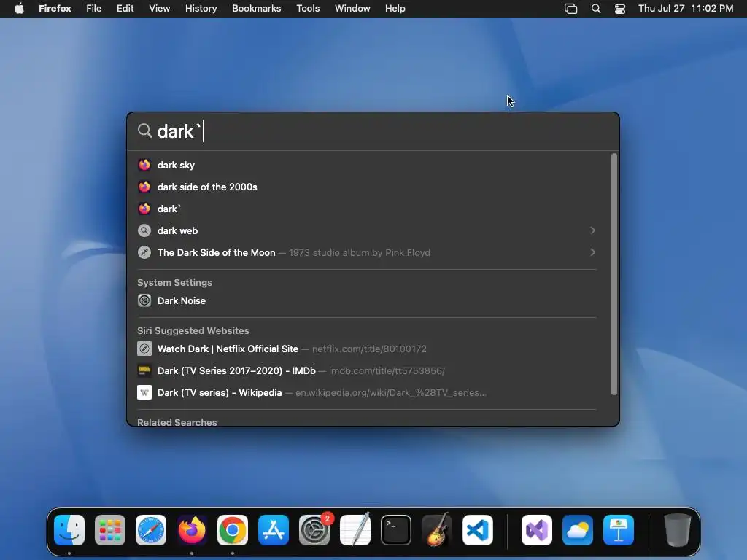Select dark side of the 2000s suggestion
Viewport: 747px width, 560px height.
(367, 187)
